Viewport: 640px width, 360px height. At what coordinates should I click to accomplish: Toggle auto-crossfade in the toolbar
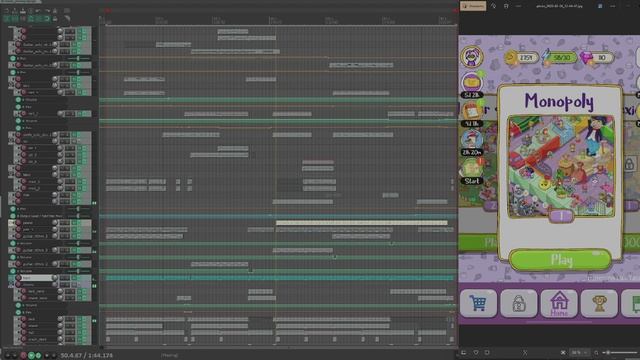point(6,19)
